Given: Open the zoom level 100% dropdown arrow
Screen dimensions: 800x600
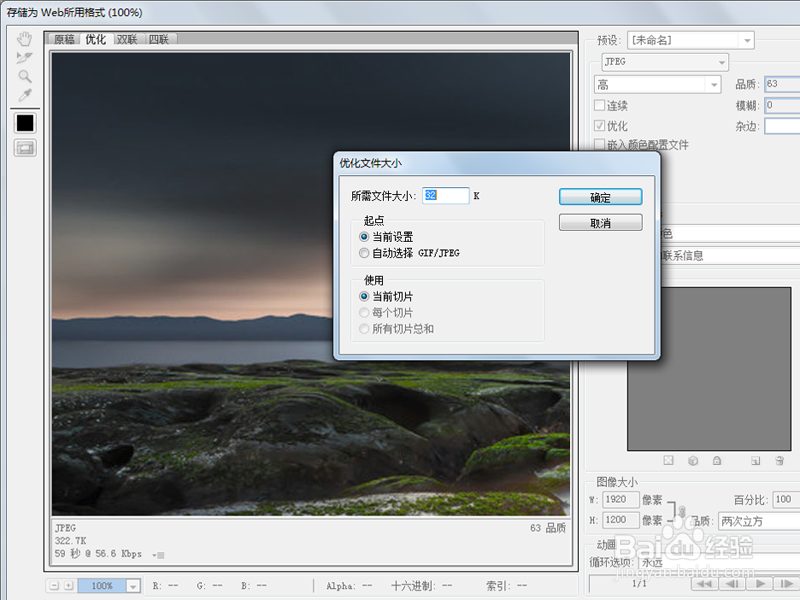Looking at the screenshot, I should coord(133,586).
